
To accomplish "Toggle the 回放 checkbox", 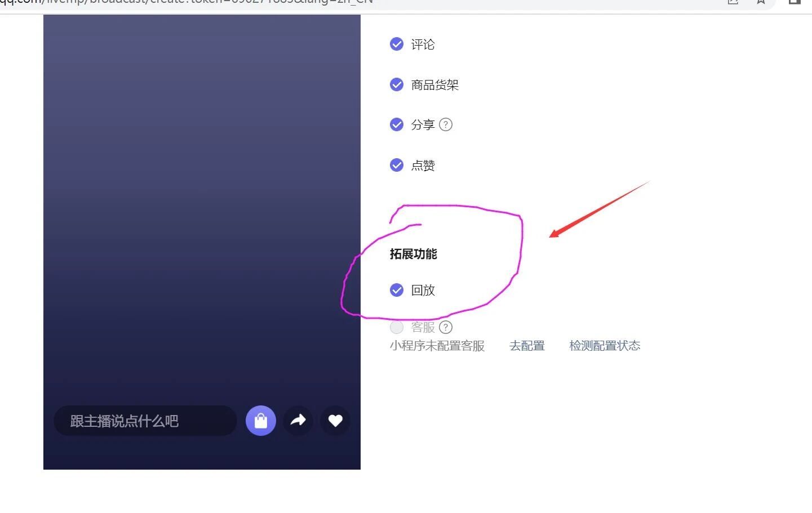I will (x=397, y=290).
